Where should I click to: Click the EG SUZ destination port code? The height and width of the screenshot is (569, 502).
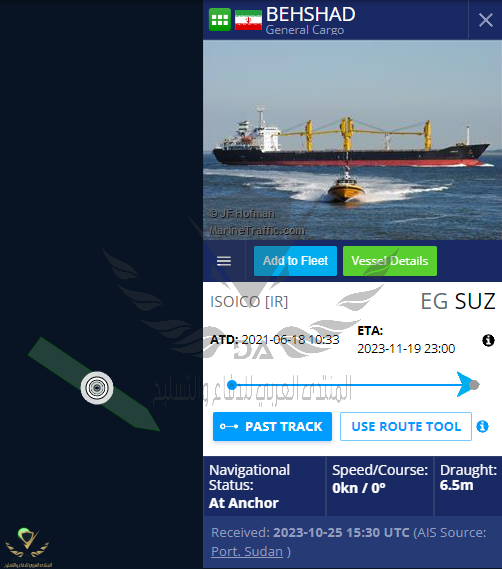[458, 301]
